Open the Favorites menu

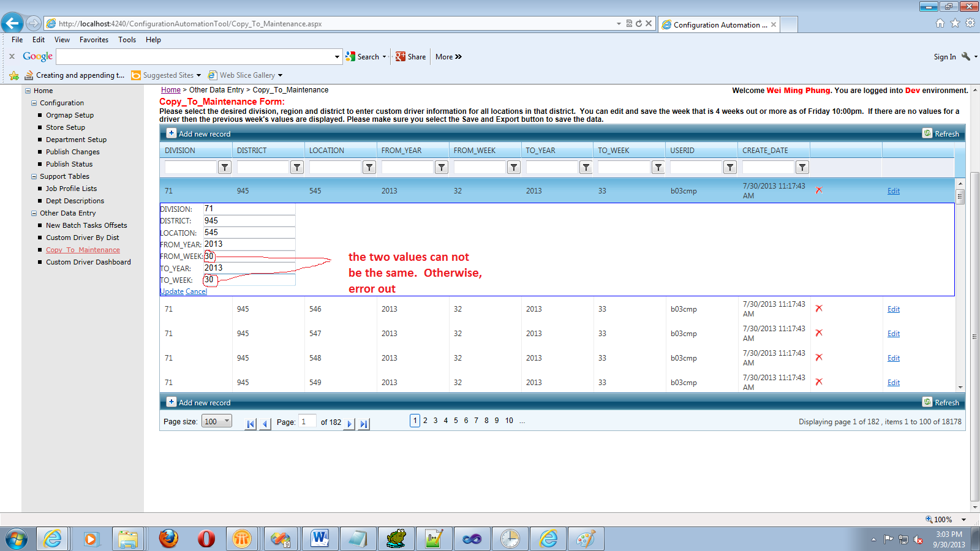94,40
